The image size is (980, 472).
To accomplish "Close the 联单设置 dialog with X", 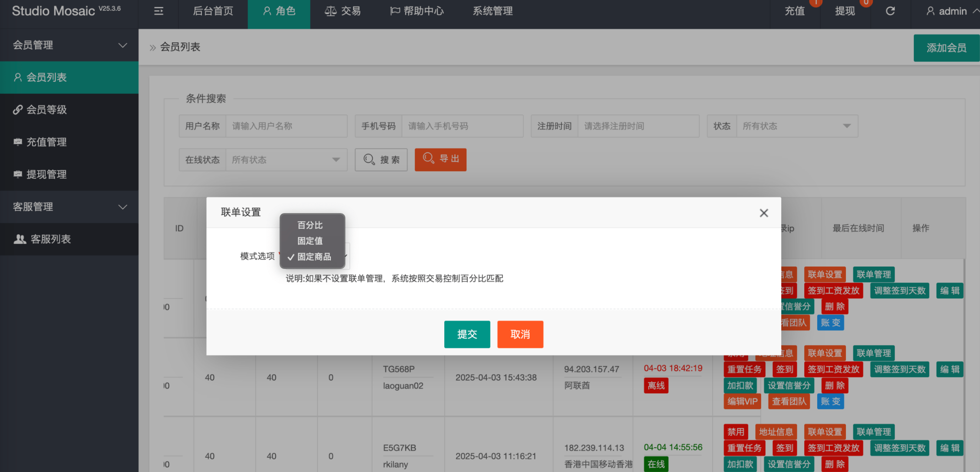I will pyautogui.click(x=764, y=213).
